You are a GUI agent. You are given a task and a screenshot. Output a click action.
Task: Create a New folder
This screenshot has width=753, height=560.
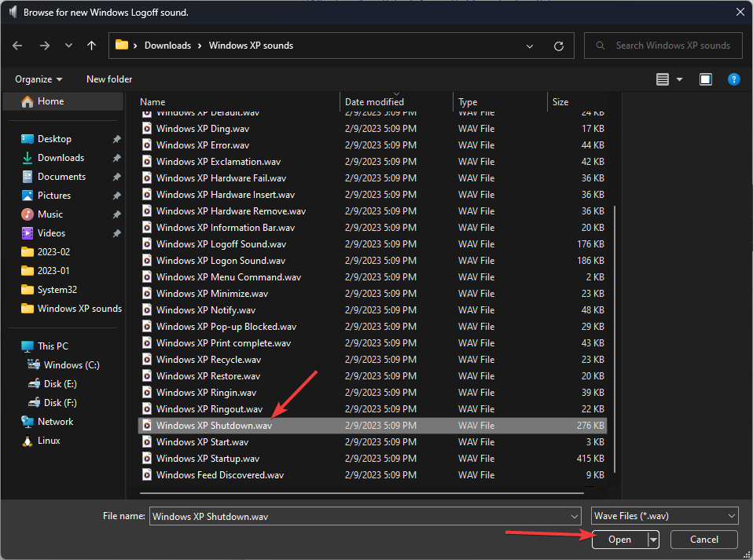pos(109,79)
